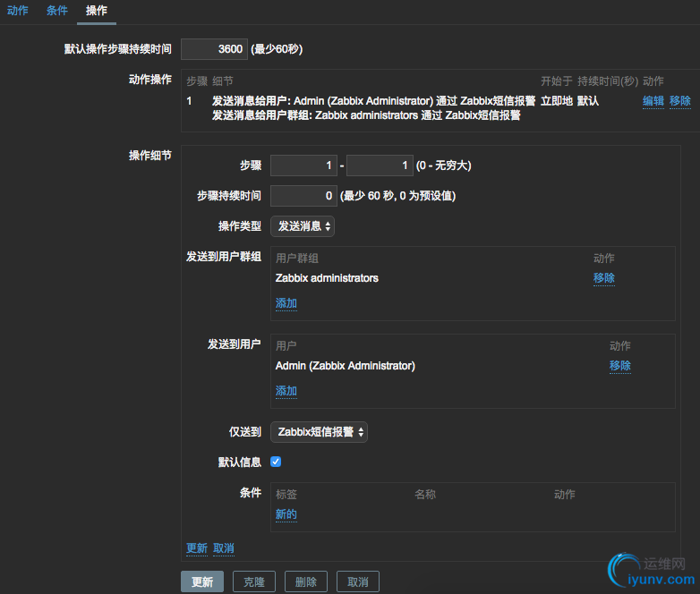Click '发送消息给用户: Admin' detail line
This screenshot has height=594, width=700.
coord(373,101)
